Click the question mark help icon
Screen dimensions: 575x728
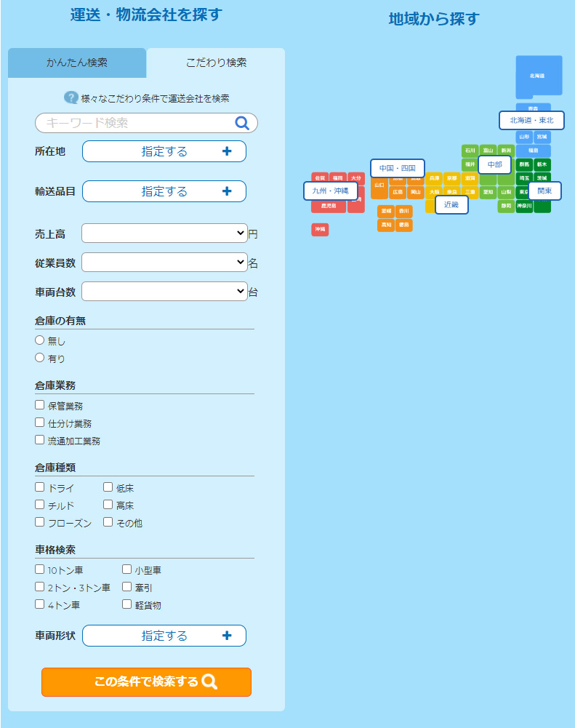[x=71, y=97]
